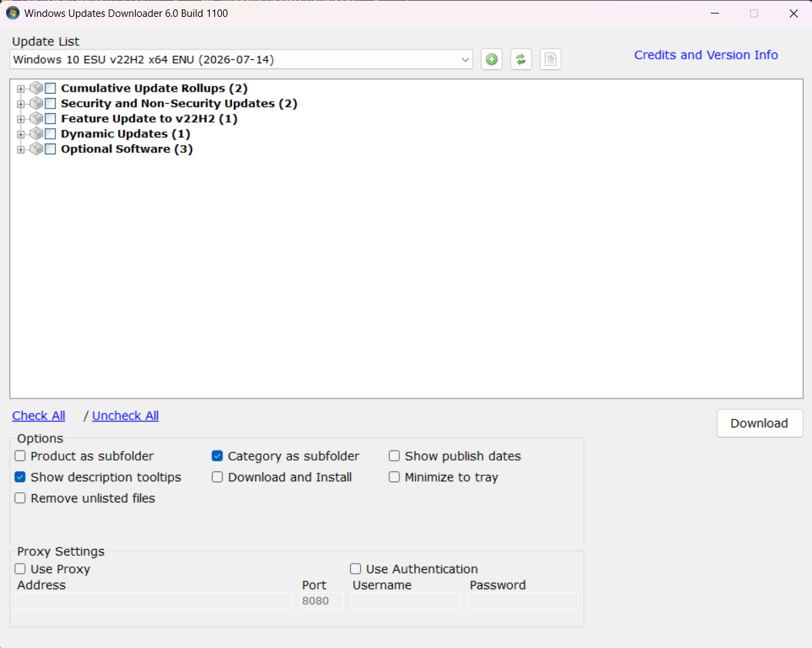Viewport: 812px width, 648px height.
Task: Click the Check All link
Action: pos(39,415)
